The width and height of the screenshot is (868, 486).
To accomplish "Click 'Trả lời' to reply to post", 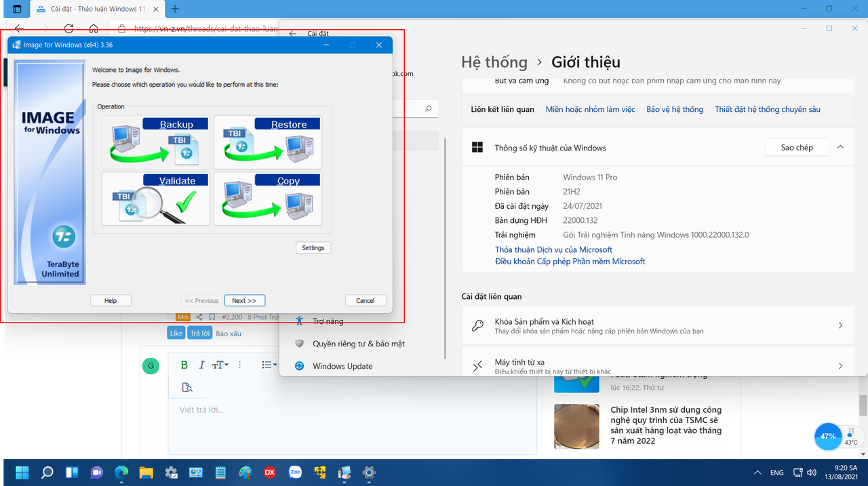I will (x=199, y=333).
